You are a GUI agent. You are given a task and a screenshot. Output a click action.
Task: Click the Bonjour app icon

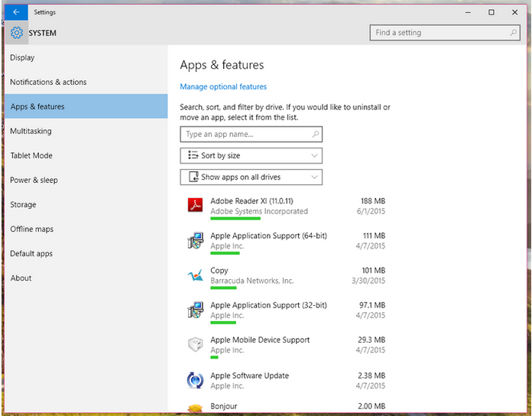point(196,408)
